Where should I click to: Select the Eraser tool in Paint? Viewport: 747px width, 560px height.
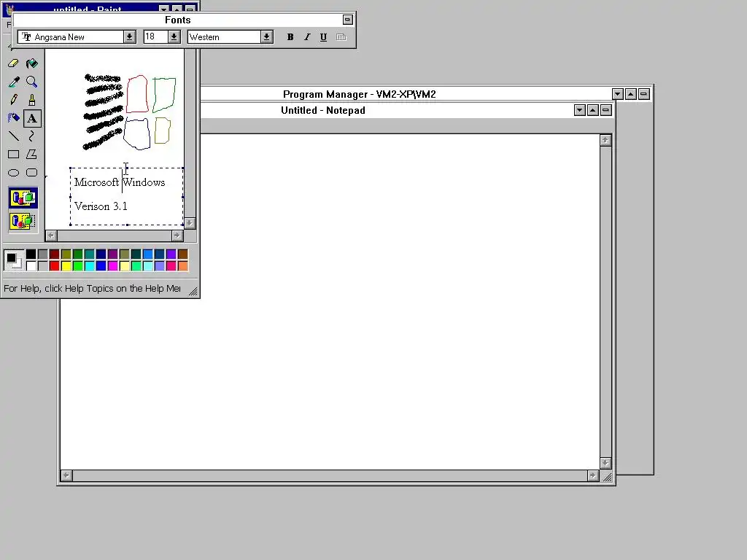(13, 63)
